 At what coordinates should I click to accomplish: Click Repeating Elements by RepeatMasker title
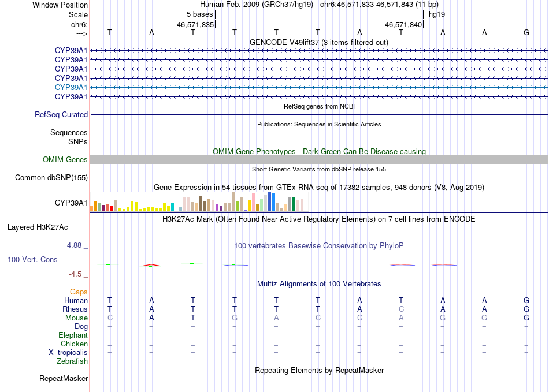coord(319,370)
